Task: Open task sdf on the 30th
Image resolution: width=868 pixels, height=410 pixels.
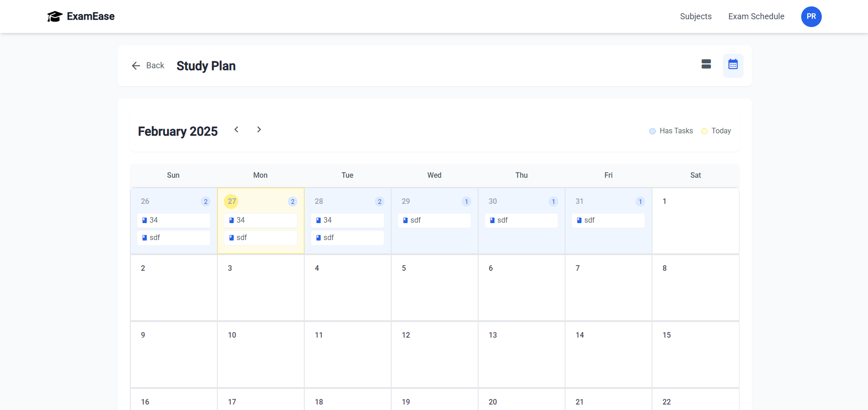Action: pos(521,220)
